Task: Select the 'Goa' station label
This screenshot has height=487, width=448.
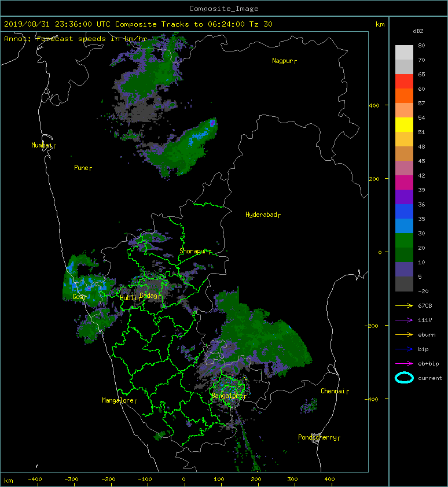Action: pyautogui.click(x=78, y=297)
